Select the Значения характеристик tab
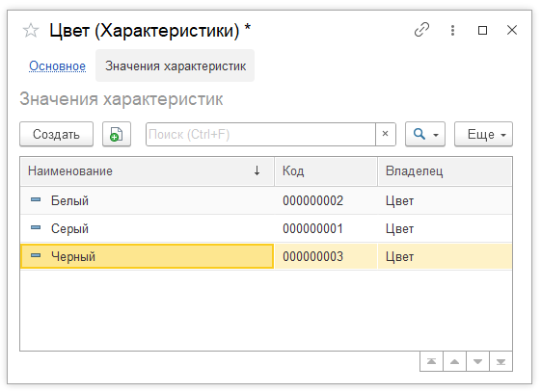Image resolution: width=541 pixels, height=392 pixels. 176,65
